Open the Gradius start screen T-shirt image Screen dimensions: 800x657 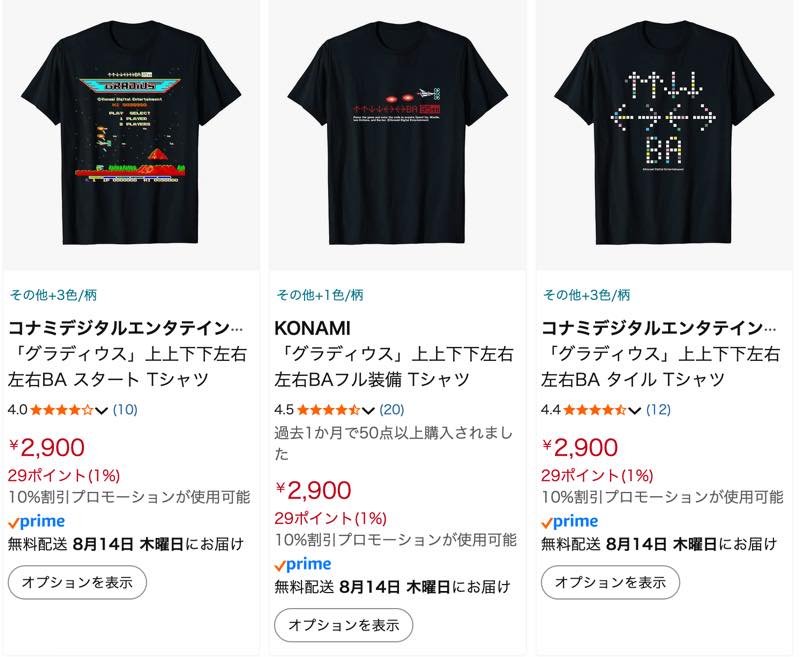point(131,133)
